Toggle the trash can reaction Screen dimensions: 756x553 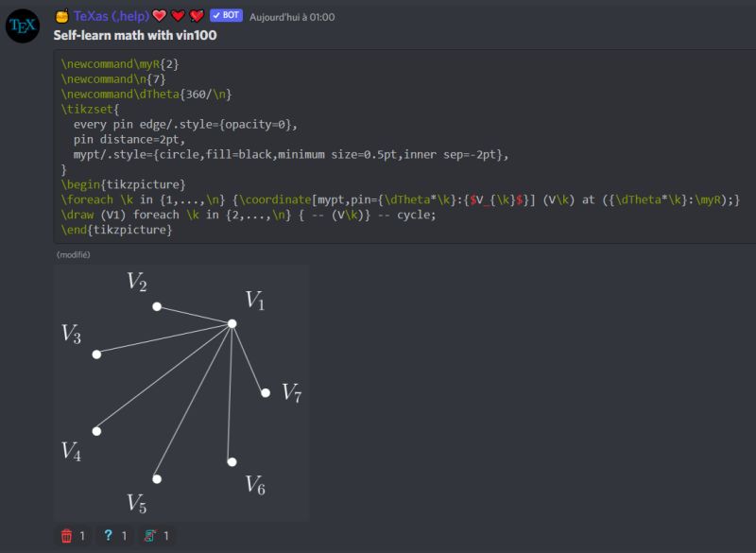(x=66, y=535)
